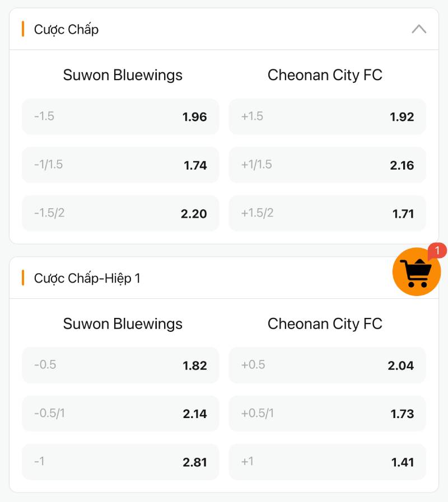Collapse the Cược Chấp section chevron

pyautogui.click(x=419, y=29)
